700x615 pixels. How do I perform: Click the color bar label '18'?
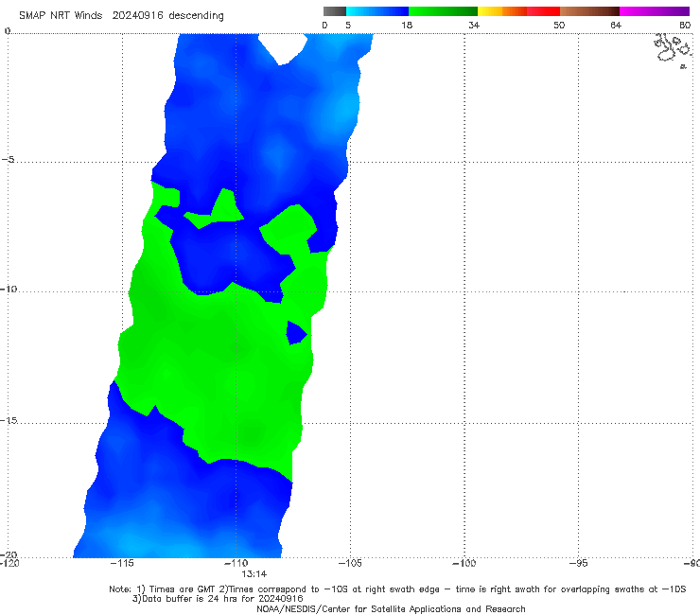coord(407,25)
